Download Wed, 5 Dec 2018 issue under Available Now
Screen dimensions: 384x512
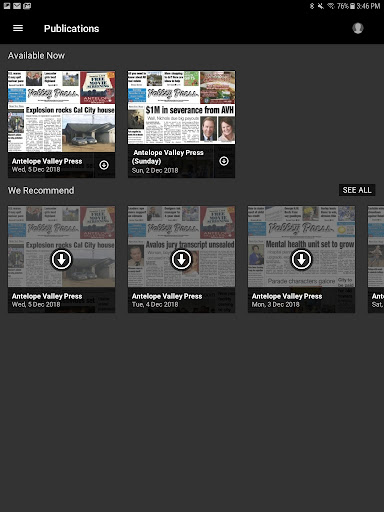[104, 165]
